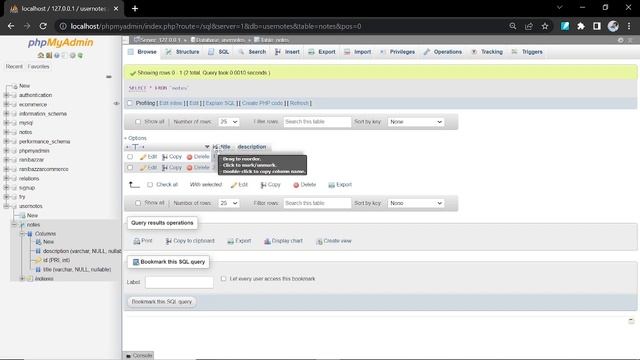
Task: Click the Copy icon in first row
Action: pyautogui.click(x=164, y=157)
